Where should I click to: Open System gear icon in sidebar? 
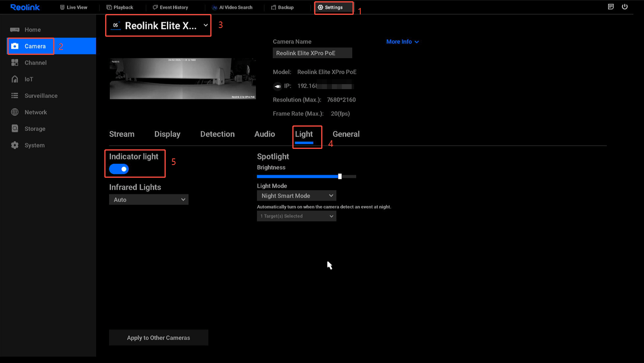15,145
